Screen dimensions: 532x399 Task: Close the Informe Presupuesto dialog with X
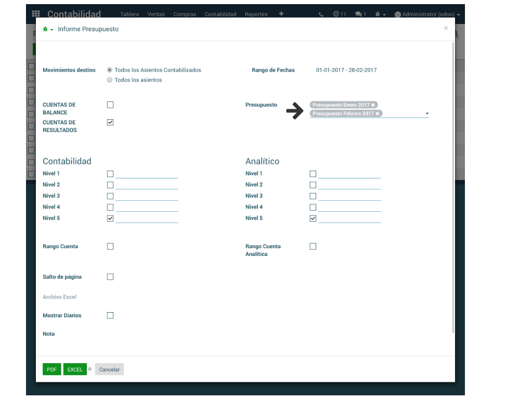[x=446, y=28]
